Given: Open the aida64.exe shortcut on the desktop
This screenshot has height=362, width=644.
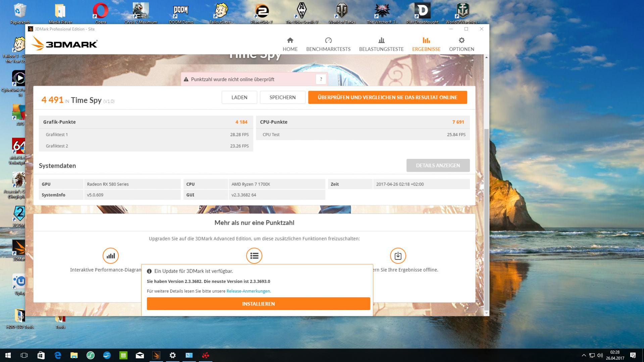Looking at the screenshot, I should click(18, 151).
